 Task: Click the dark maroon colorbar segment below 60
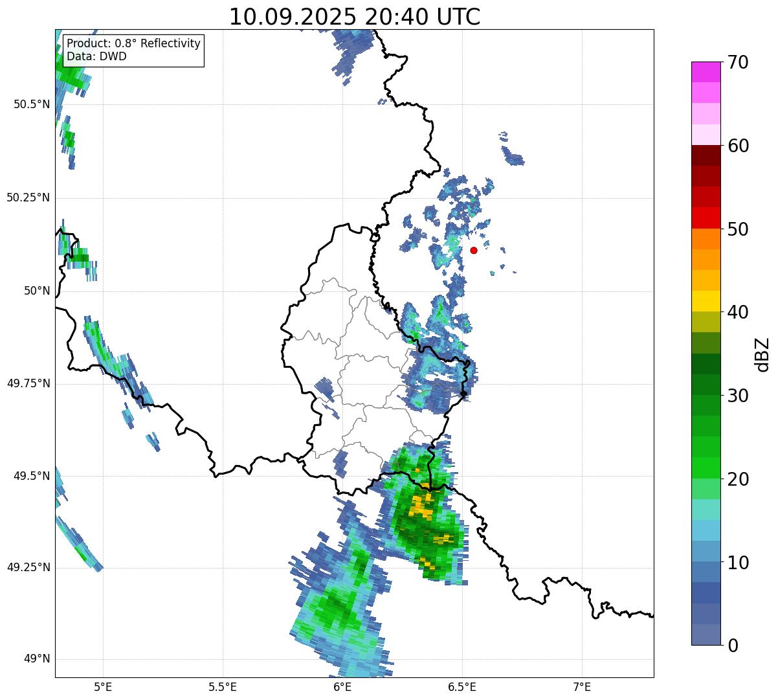pyautogui.click(x=706, y=155)
